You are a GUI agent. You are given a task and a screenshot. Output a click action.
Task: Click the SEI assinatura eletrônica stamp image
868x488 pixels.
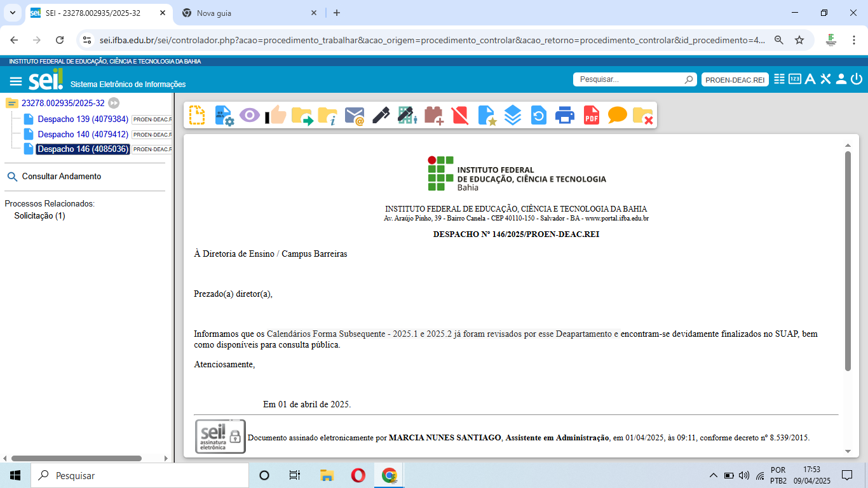[x=220, y=437]
